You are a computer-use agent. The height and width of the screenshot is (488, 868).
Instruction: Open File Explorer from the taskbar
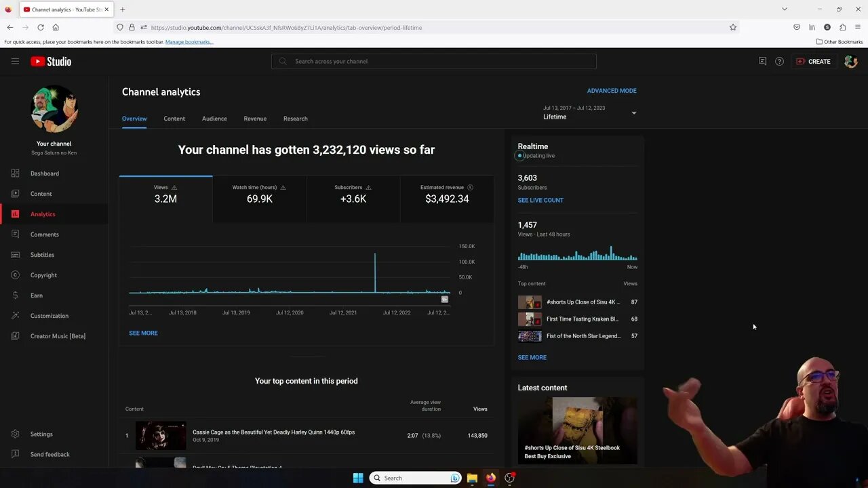pos(472,478)
